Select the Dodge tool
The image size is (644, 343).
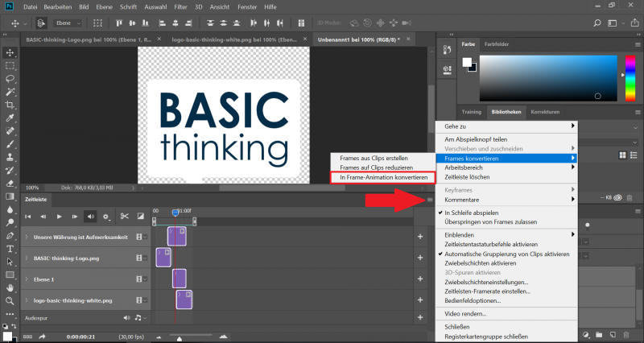coord(10,223)
